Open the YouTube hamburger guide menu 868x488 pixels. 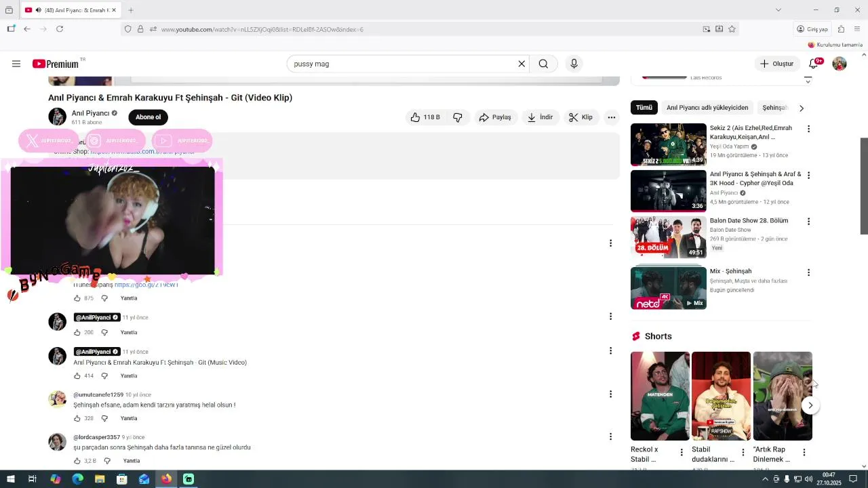(16, 64)
